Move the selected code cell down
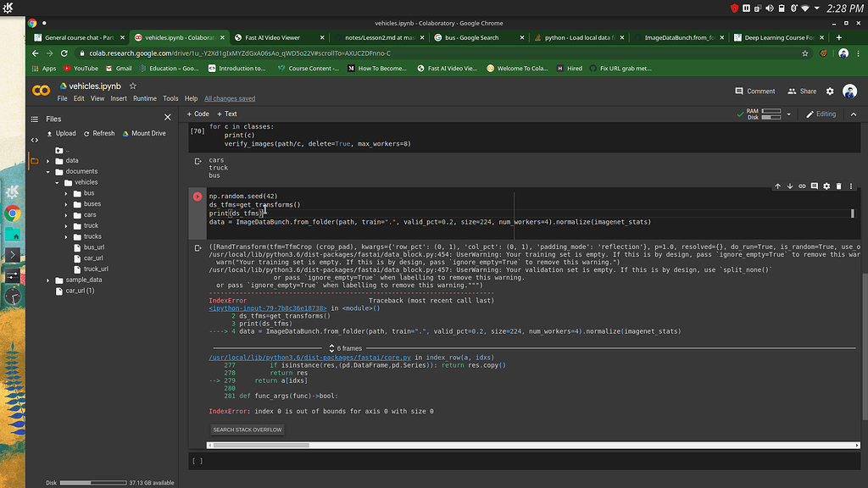 (x=789, y=186)
